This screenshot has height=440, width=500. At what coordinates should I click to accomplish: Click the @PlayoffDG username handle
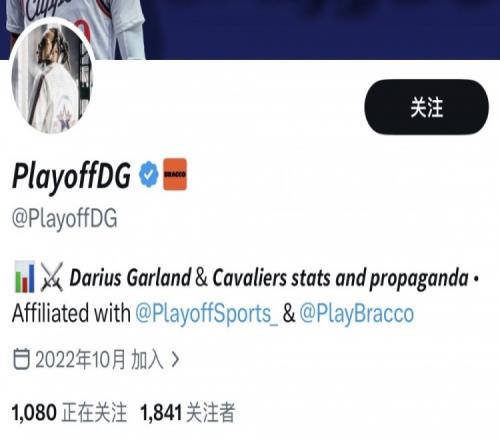click(65, 218)
